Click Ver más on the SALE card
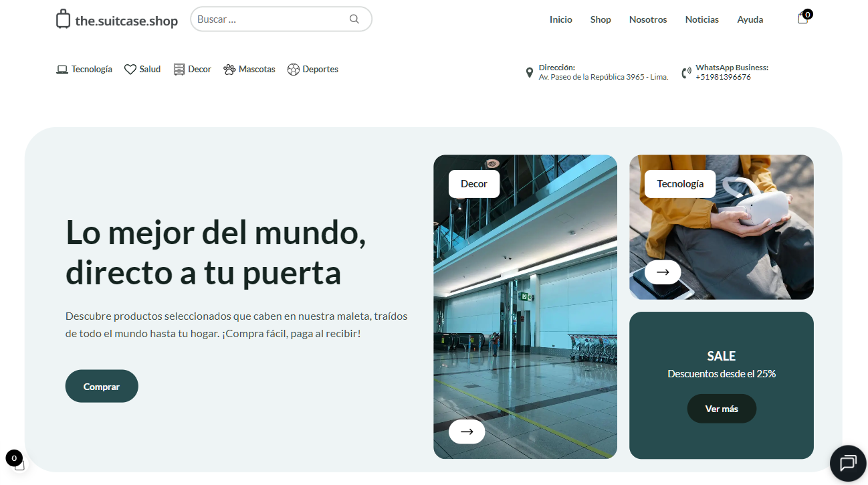This screenshot has width=868, height=485. pos(721,408)
